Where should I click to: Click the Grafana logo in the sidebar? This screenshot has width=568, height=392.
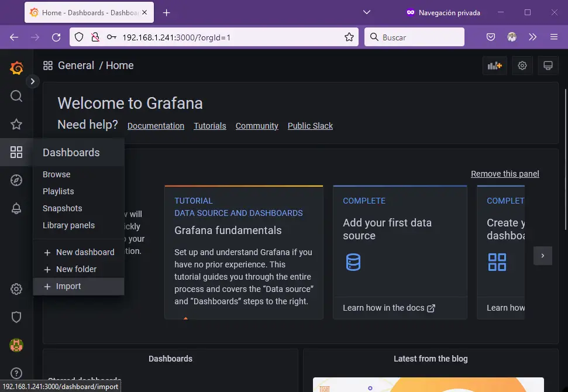pyautogui.click(x=16, y=68)
